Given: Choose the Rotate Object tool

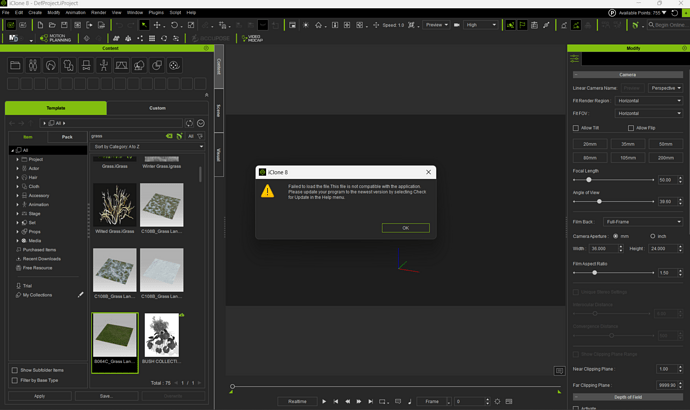Looking at the screenshot, I should [x=174, y=25].
